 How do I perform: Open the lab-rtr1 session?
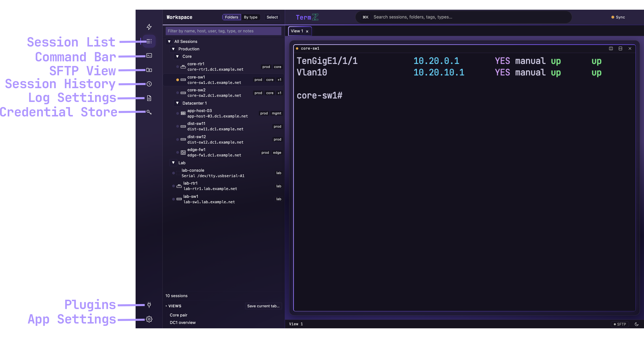[223, 186]
